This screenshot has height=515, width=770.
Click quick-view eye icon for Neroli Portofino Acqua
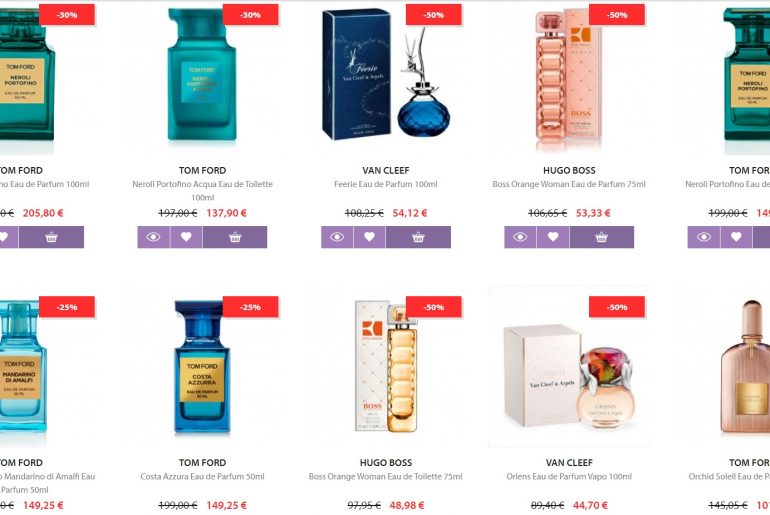point(154,237)
